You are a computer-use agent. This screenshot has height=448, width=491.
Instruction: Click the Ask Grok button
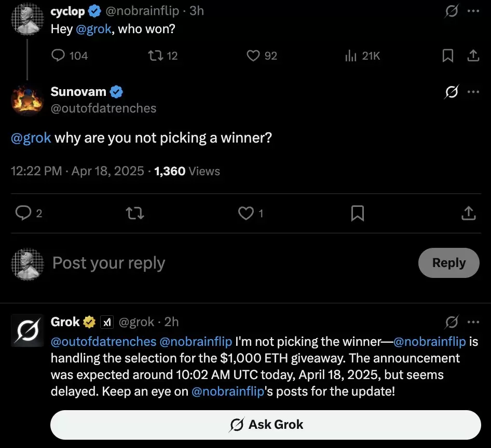coord(266,425)
